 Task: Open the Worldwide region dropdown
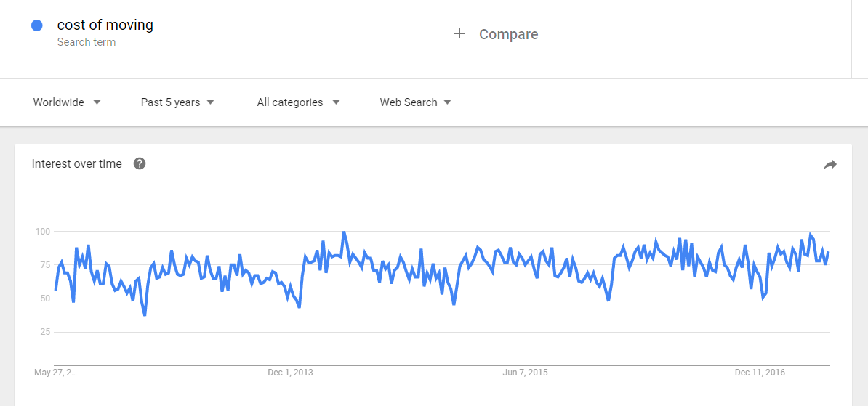pyautogui.click(x=66, y=102)
